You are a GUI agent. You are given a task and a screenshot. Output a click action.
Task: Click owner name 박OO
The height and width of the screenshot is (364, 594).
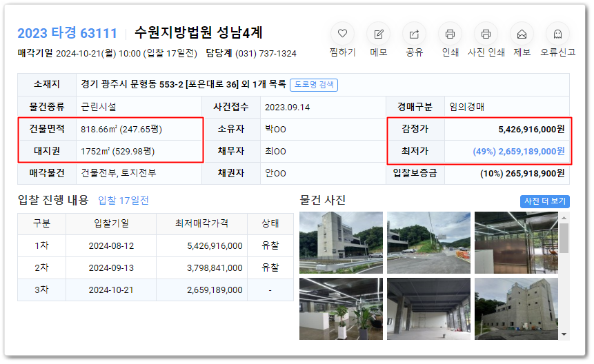(x=275, y=130)
